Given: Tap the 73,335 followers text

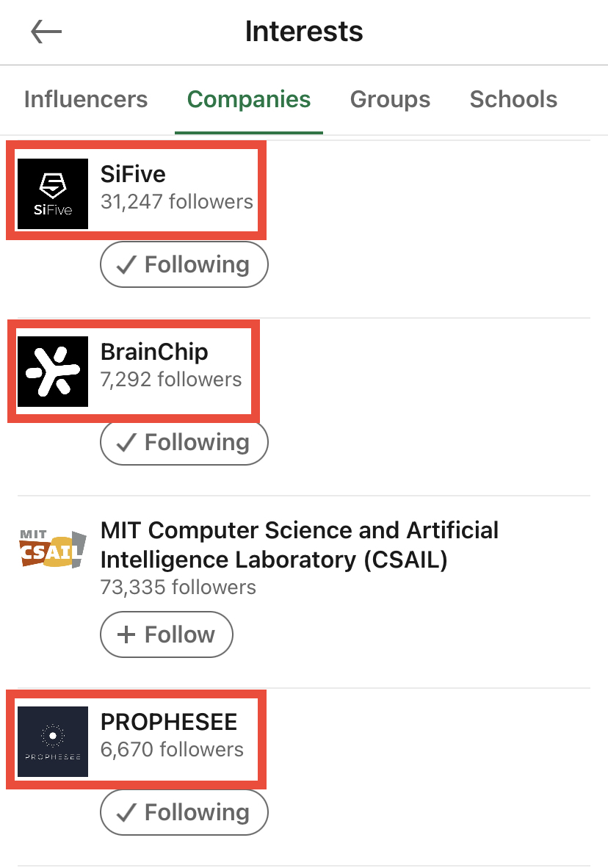Looking at the screenshot, I should click(x=178, y=587).
